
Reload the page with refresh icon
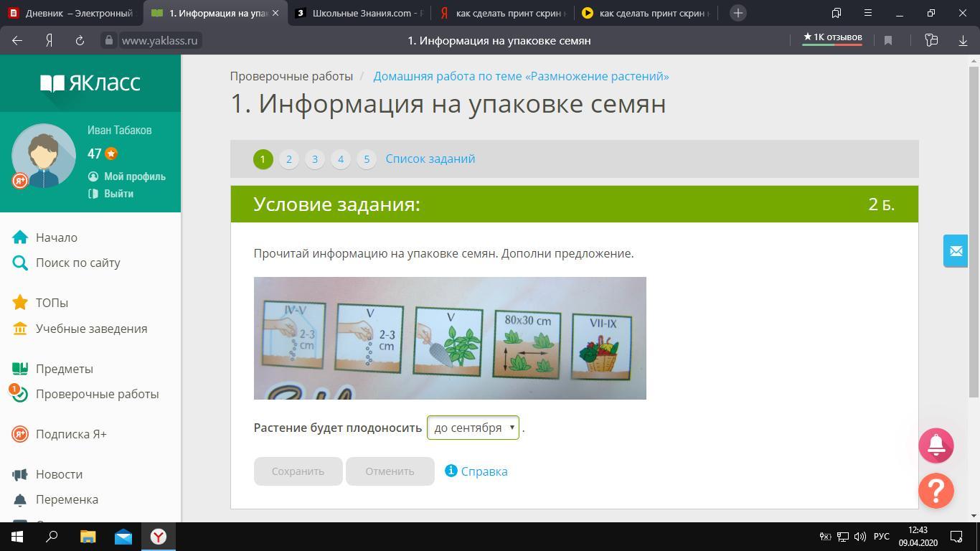(x=80, y=40)
